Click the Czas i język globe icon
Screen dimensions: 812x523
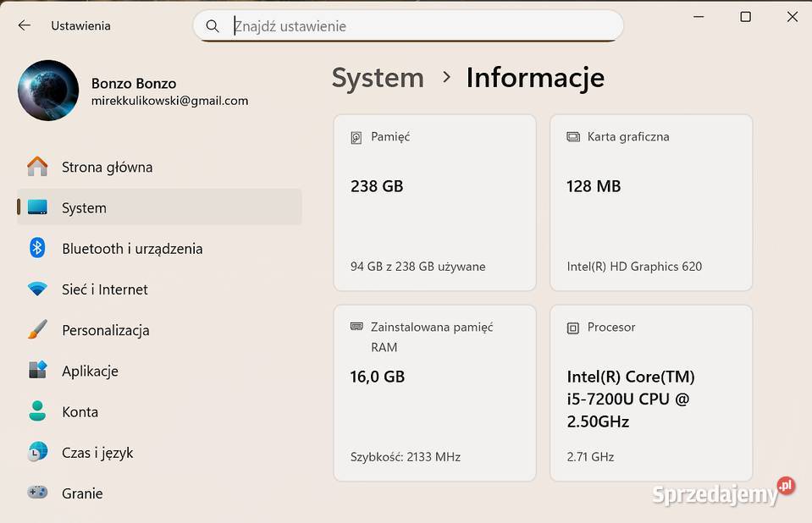37,452
